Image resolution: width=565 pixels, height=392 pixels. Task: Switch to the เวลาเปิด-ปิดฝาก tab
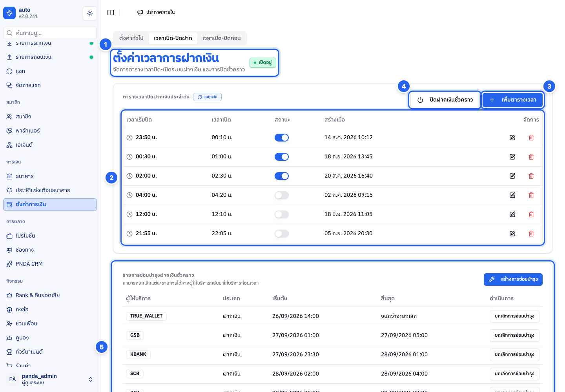pyautogui.click(x=173, y=38)
